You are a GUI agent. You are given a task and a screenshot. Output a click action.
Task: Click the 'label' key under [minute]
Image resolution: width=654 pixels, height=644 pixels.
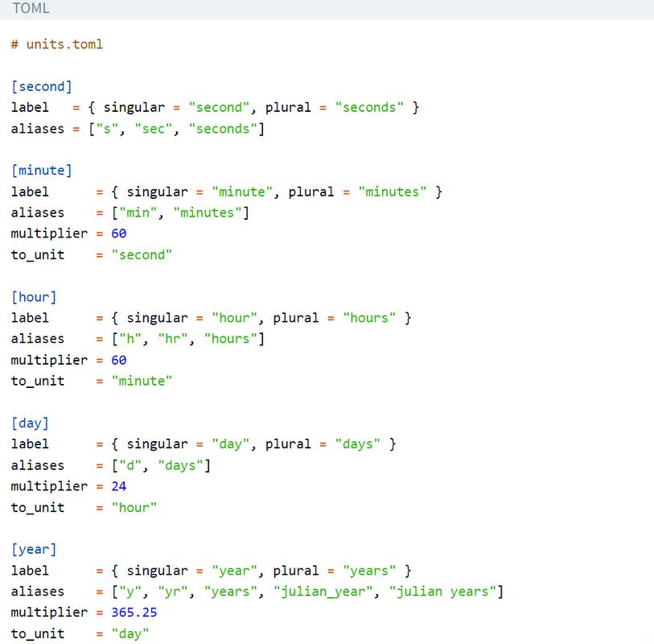point(30,192)
